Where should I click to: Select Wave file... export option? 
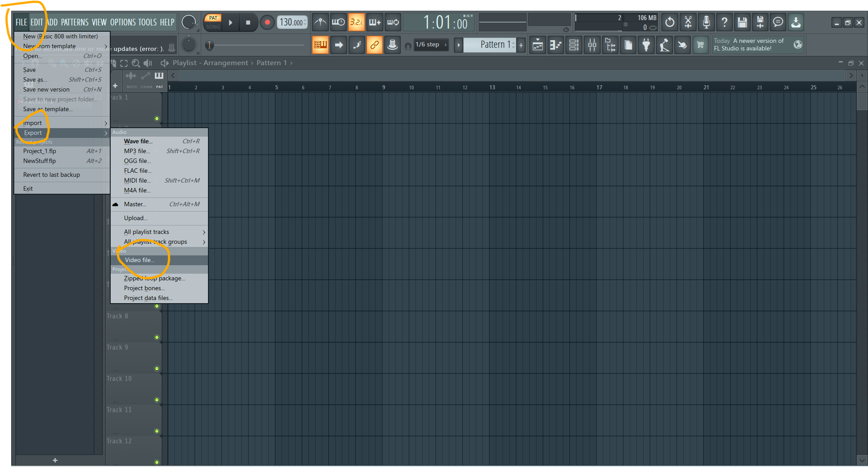point(159,141)
